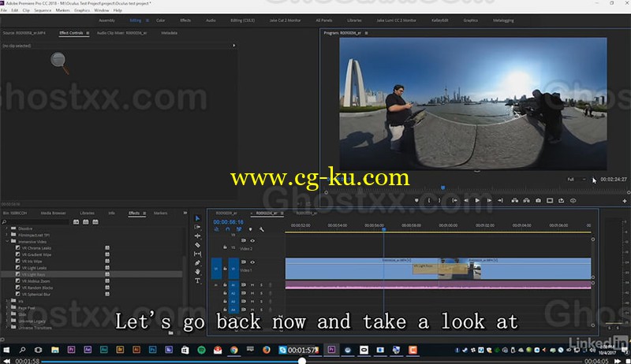Select the Slip tool
This screenshot has height=364, width=631.
pyautogui.click(x=197, y=254)
